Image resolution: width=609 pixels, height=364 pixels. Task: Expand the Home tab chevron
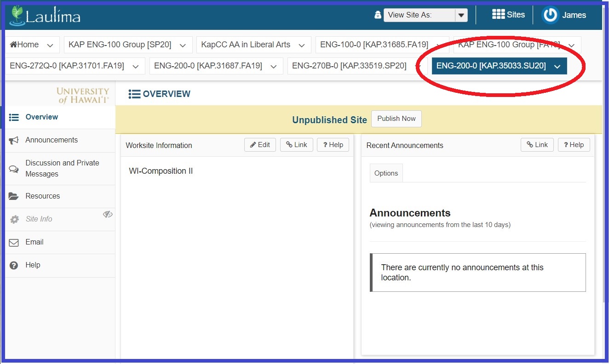coord(50,45)
